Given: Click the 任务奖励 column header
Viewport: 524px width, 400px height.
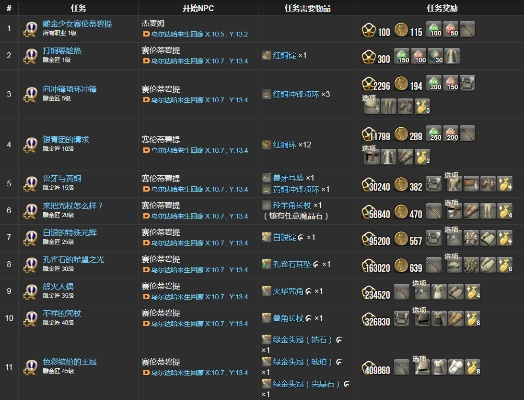Looking at the screenshot, I should point(441,8).
